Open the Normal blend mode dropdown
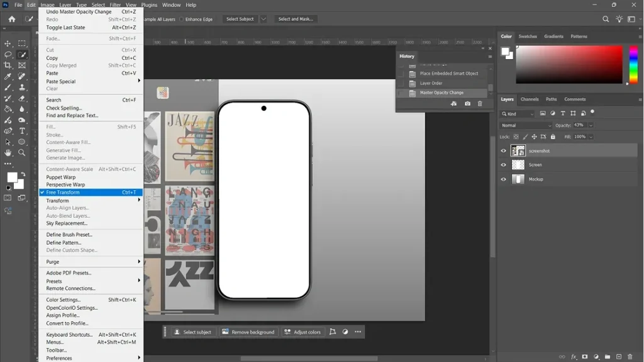 point(526,125)
